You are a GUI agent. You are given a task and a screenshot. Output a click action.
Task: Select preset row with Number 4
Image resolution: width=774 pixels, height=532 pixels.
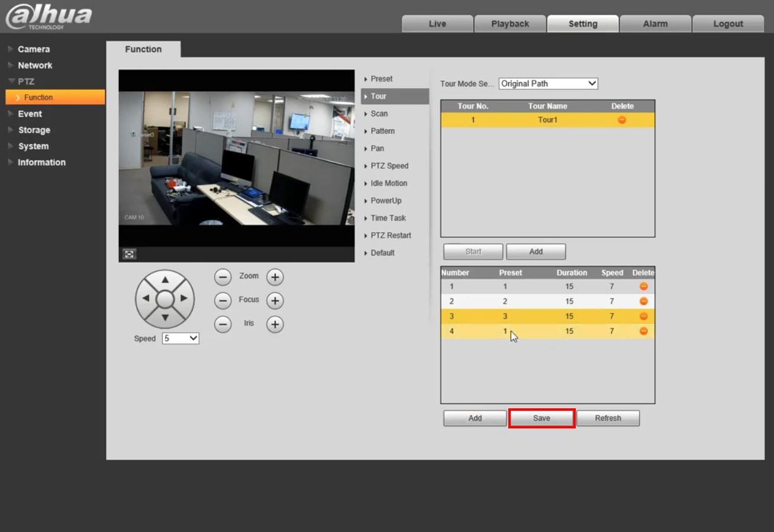click(548, 331)
